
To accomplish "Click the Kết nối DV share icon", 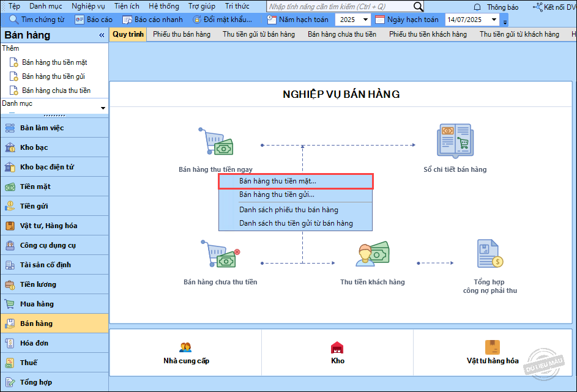I will [x=538, y=7].
